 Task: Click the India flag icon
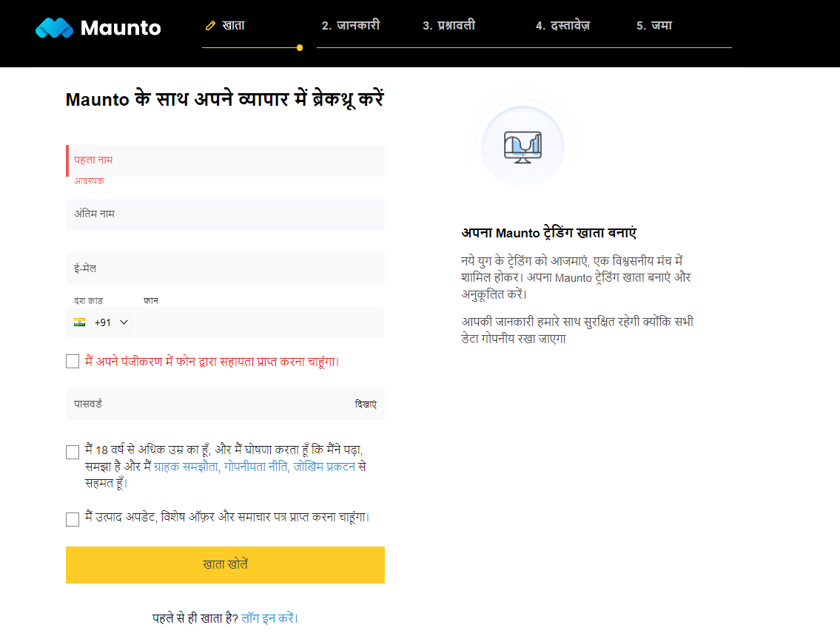pos(80,322)
